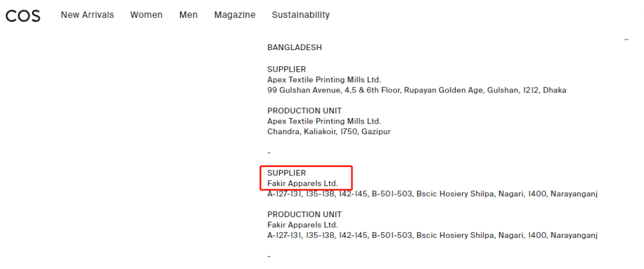Click the 99 Gulshan Avenue address line
644x269 pixels.
[416, 90]
